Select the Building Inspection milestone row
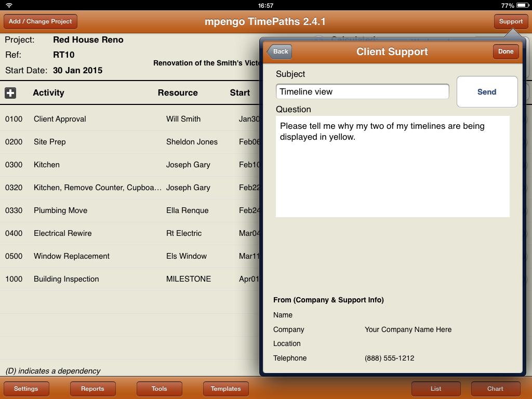 [66, 279]
